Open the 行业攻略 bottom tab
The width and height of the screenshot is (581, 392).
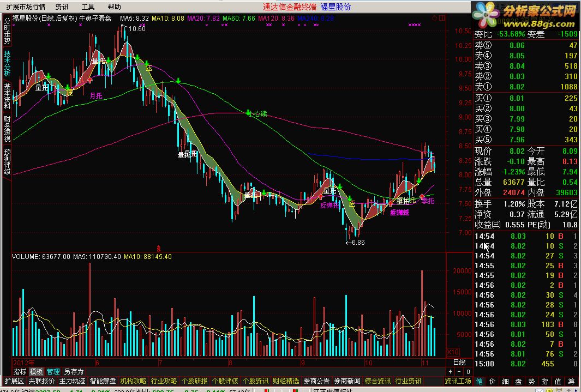point(164,381)
